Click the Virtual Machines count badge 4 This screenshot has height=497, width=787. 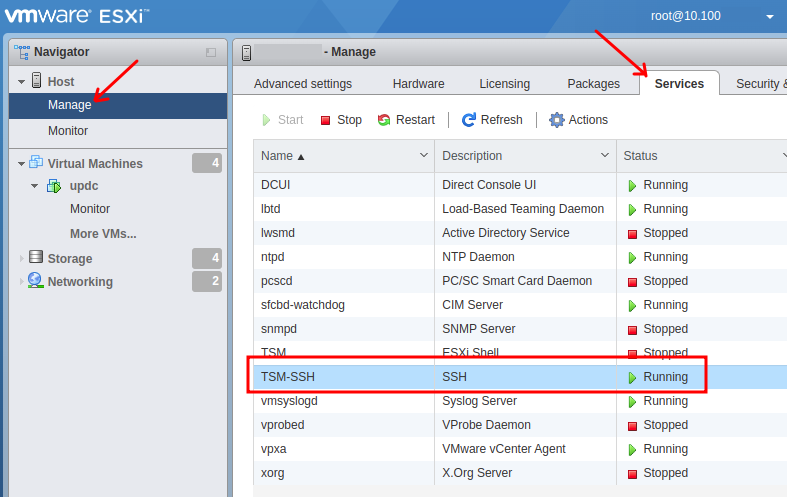[x=207, y=163]
